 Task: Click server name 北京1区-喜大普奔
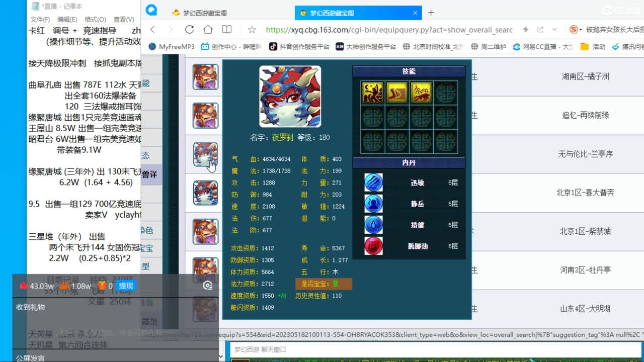(x=586, y=193)
